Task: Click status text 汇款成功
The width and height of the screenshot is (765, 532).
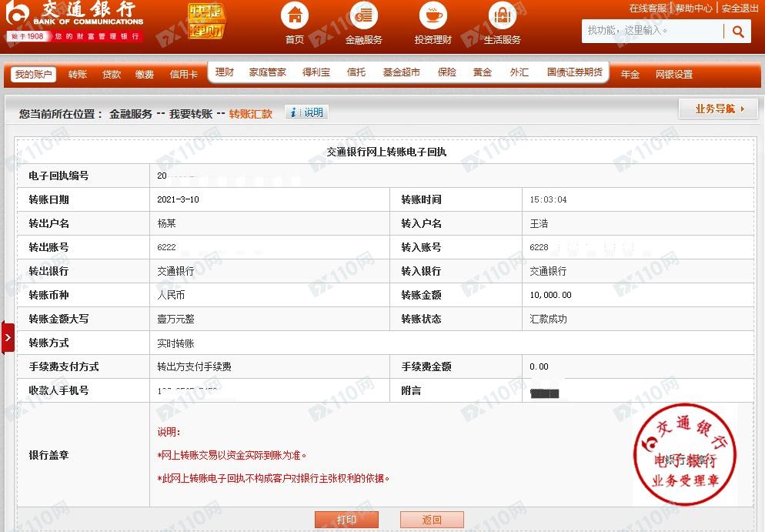Action: tap(549, 320)
